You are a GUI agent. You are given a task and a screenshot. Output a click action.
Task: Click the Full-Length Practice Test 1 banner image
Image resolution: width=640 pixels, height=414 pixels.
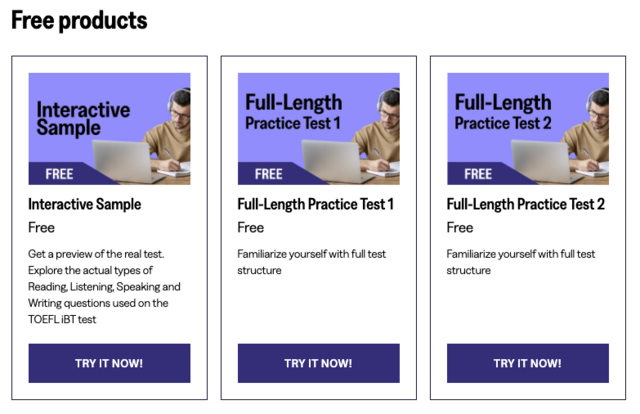tap(318, 128)
